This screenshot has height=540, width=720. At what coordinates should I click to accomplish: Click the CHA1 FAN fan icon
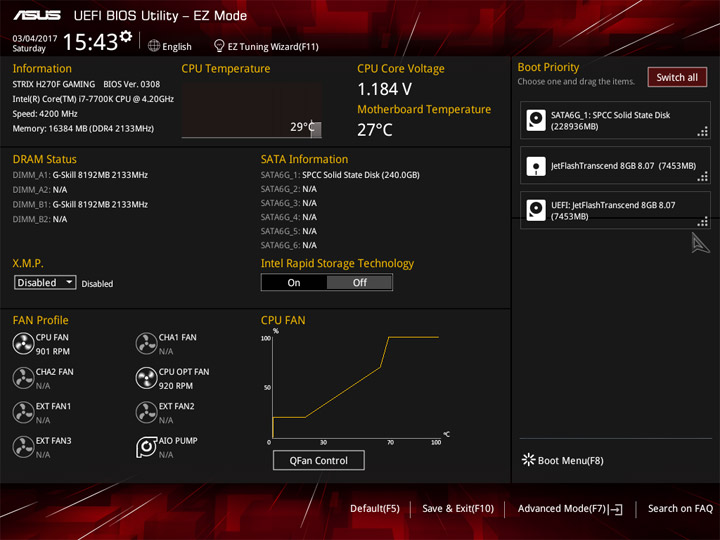click(146, 343)
